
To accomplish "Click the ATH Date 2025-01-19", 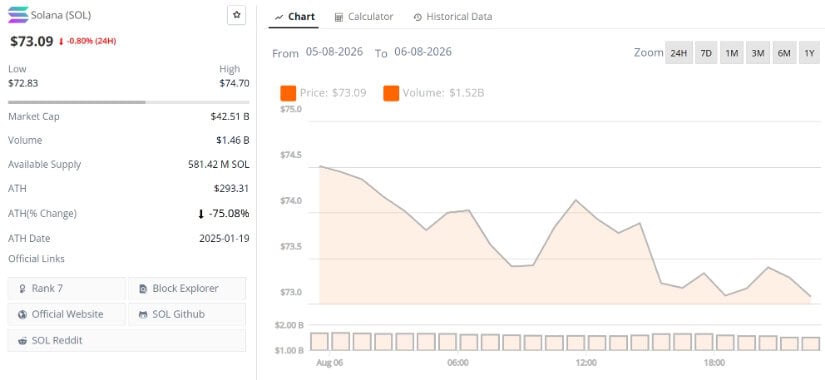I will (x=224, y=238).
